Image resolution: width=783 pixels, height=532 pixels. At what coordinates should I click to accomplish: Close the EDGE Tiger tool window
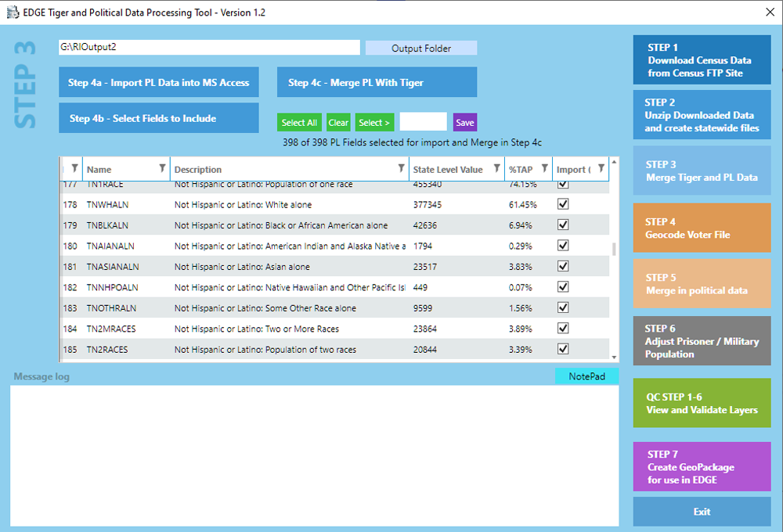(770, 12)
